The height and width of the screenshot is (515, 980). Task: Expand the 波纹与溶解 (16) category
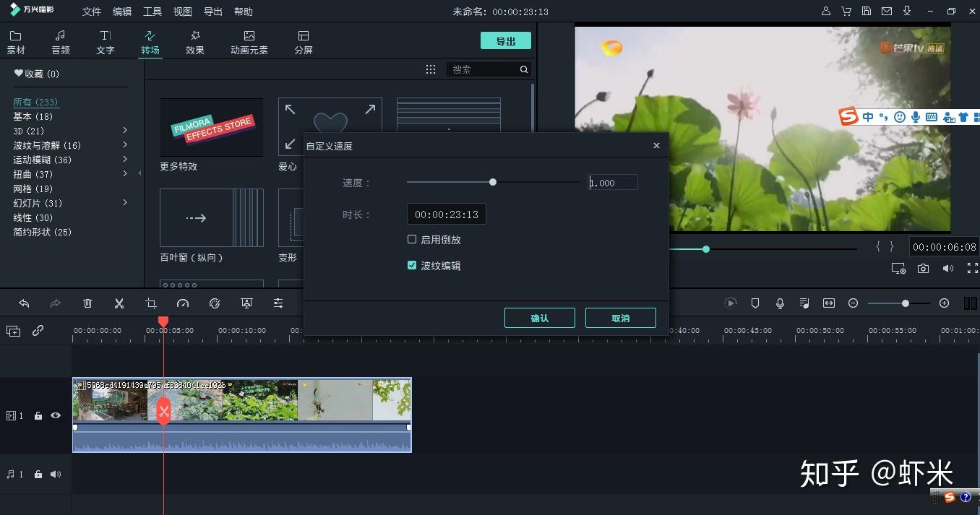[x=125, y=145]
